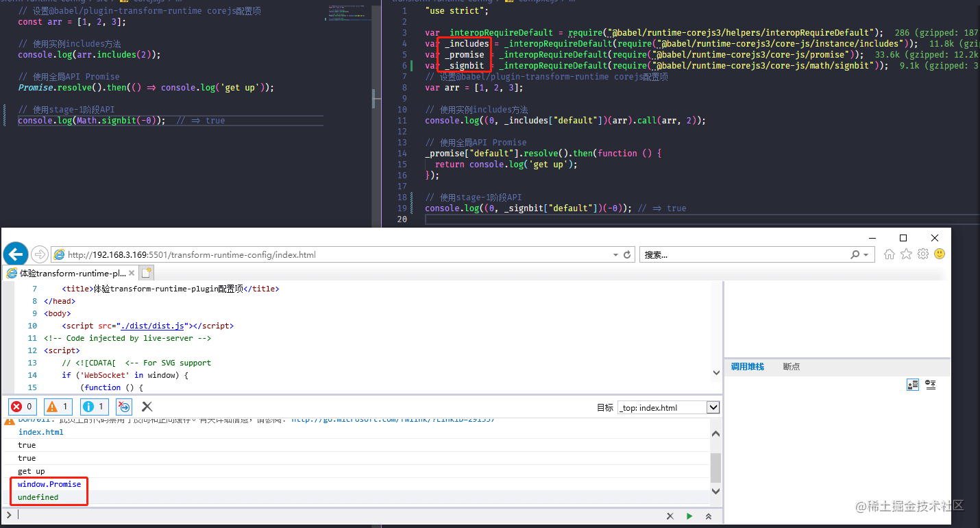
Task: Toggle clear-on-navigate console icon
Action: pos(124,407)
